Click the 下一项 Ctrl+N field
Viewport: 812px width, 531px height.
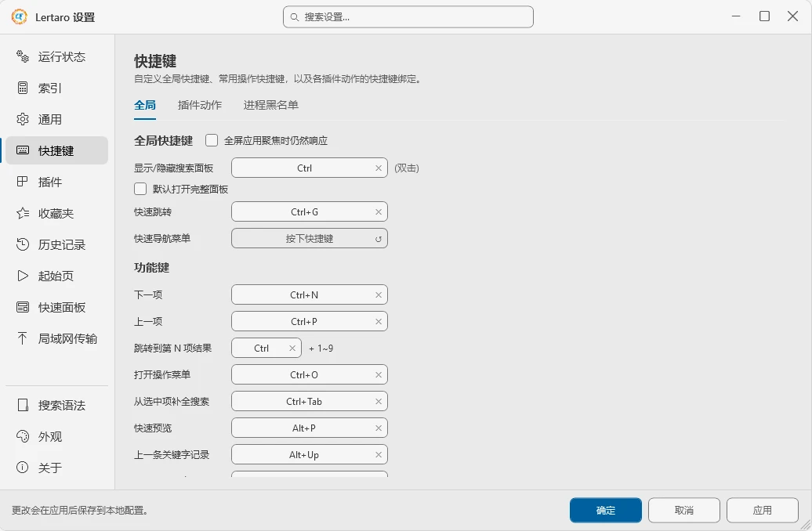pos(309,294)
